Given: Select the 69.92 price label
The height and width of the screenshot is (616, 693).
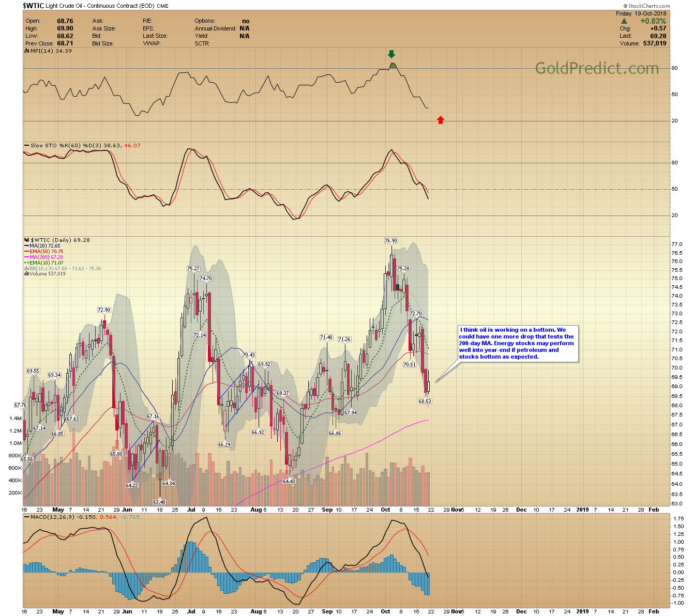Looking at the screenshot, I should 264,364.
